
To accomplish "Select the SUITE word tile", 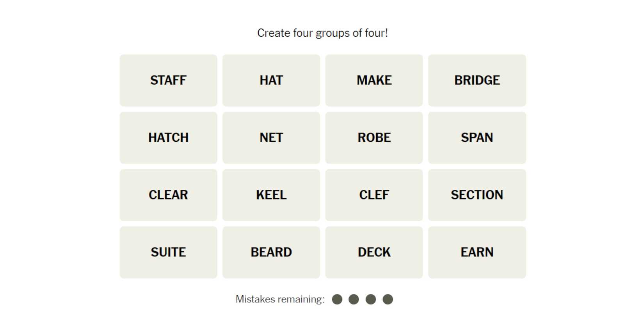I will click(x=168, y=253).
